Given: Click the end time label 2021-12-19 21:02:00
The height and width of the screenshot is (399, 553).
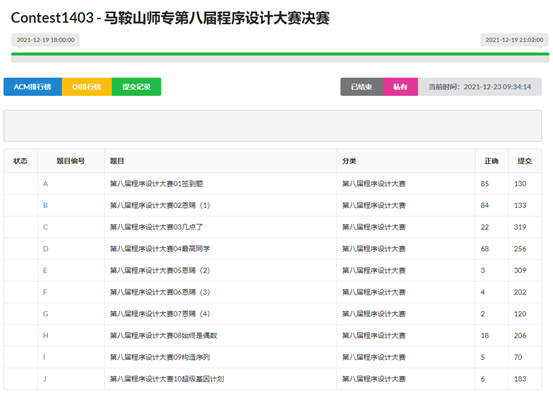Looking at the screenshot, I should [x=514, y=40].
